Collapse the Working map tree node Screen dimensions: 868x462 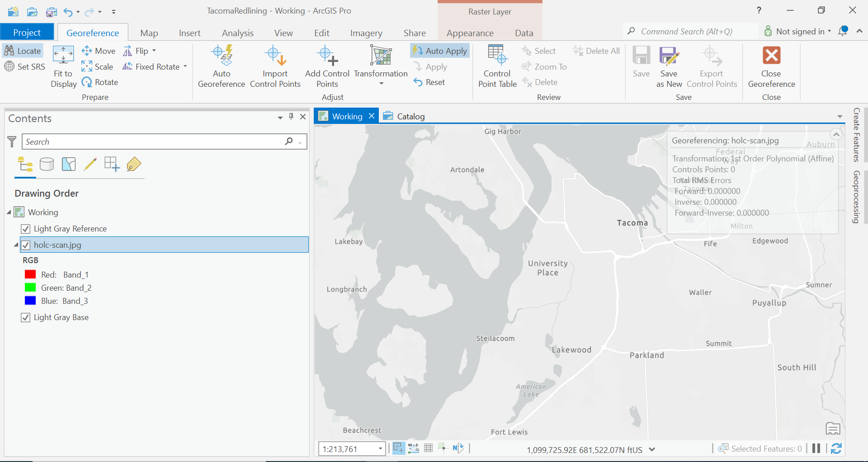9,212
